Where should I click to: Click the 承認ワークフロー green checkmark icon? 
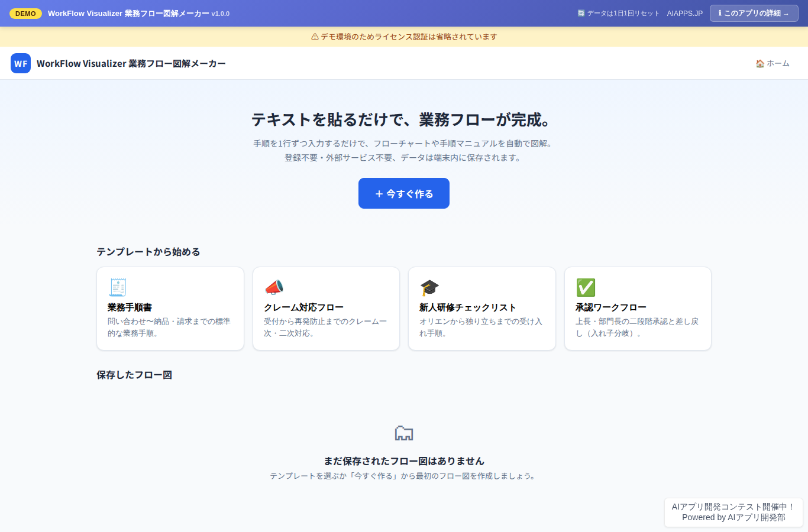point(586,287)
